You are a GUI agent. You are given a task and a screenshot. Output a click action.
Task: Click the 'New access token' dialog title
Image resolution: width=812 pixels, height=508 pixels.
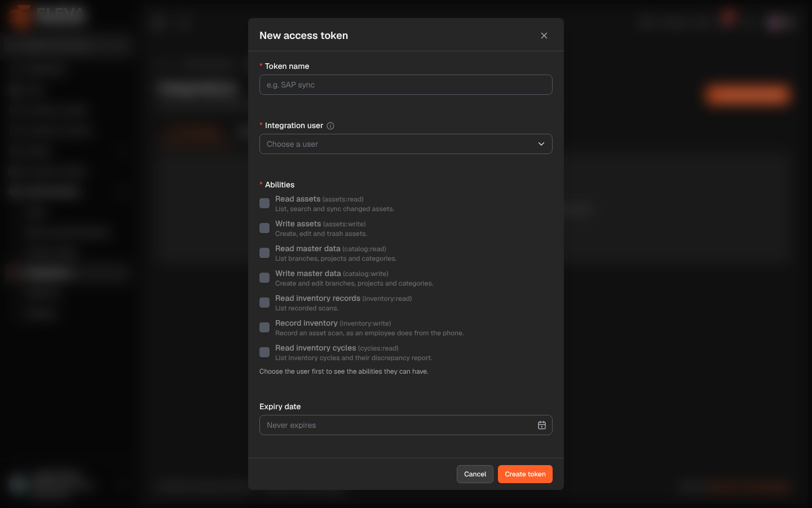(303, 36)
